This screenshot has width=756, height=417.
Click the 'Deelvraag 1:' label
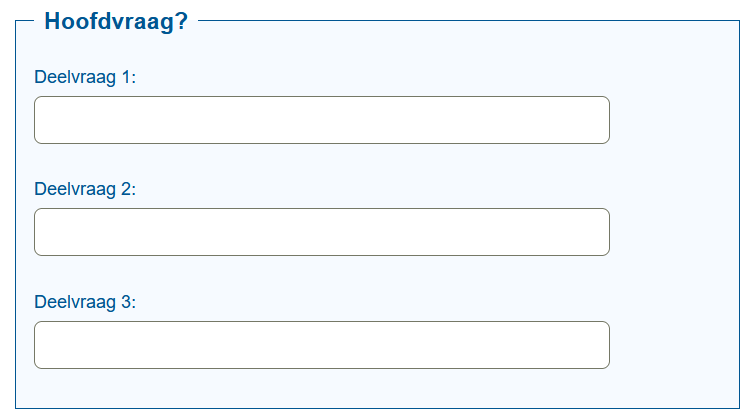coord(85,77)
